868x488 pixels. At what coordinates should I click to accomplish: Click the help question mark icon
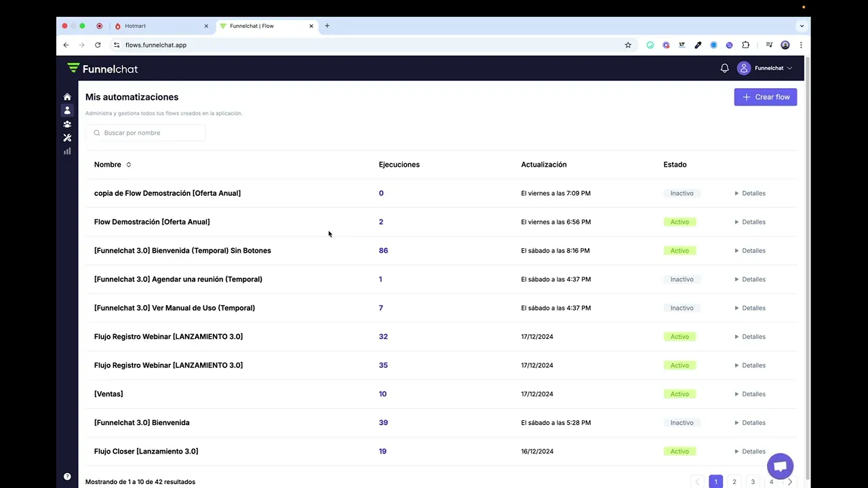pyautogui.click(x=67, y=476)
